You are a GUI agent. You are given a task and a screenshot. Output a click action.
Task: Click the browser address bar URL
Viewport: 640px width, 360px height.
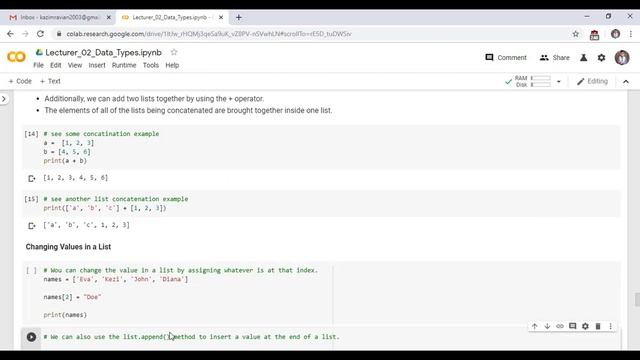coord(209,34)
